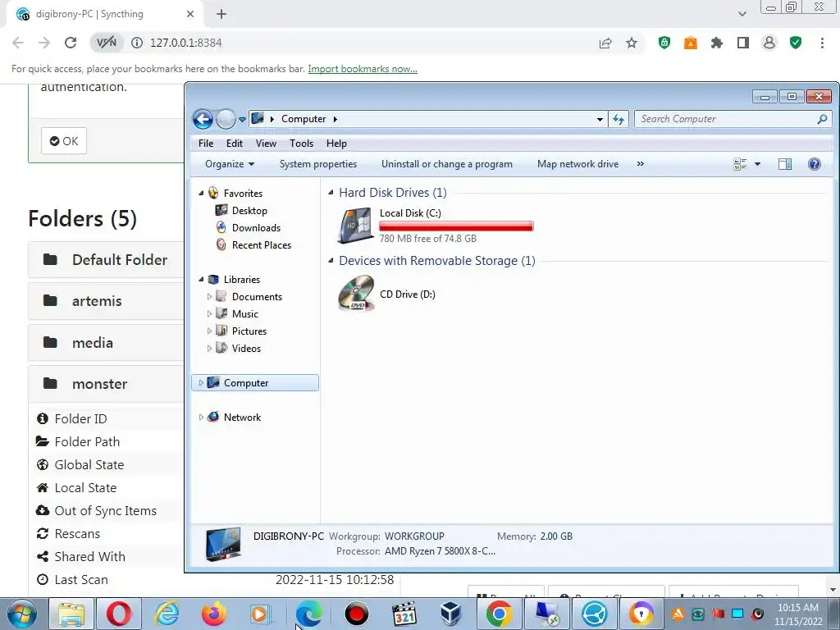Viewport: 840px width, 630px height.
Task: Close the digibrony-PC Syncthing tab
Action: click(190, 15)
